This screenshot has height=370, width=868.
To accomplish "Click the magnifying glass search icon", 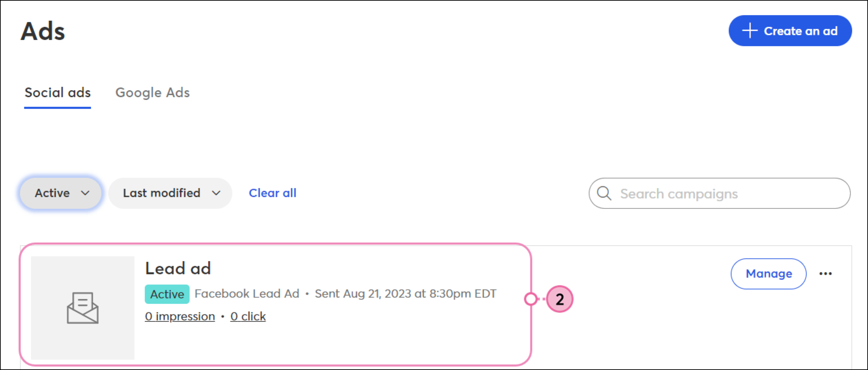I will (x=604, y=193).
